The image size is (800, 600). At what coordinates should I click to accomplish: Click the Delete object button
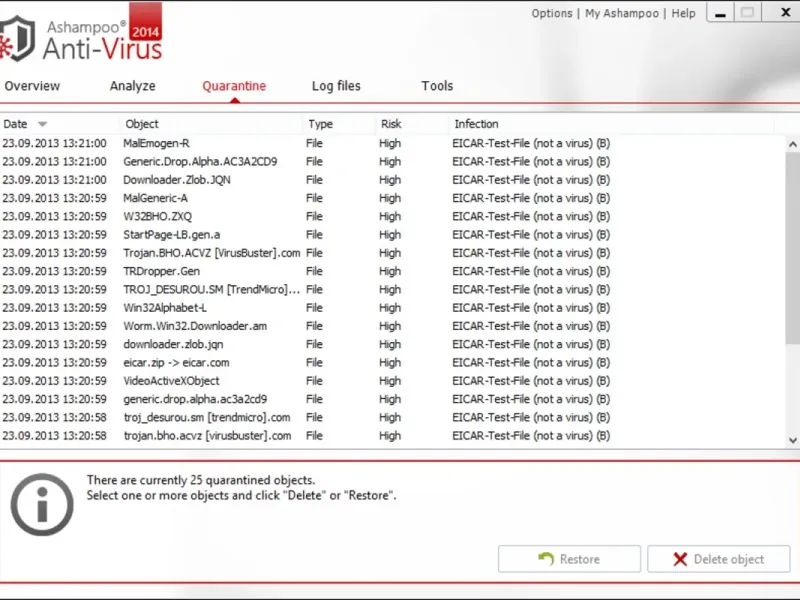pos(719,559)
